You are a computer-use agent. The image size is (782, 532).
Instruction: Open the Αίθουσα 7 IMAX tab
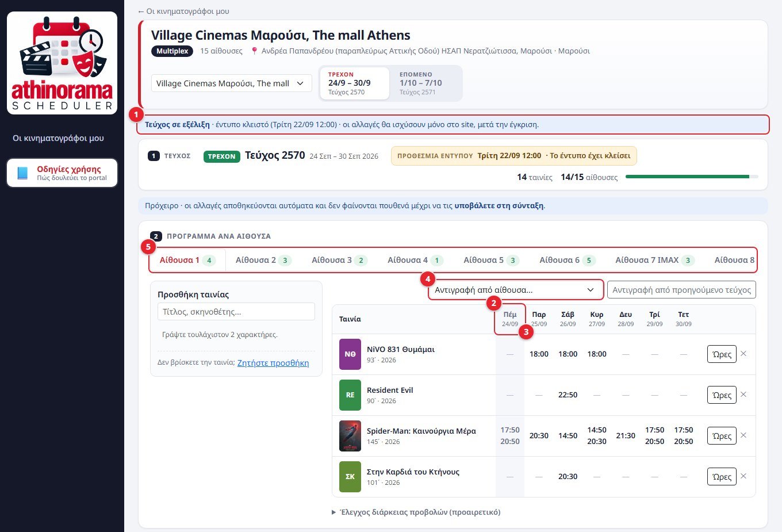655,260
